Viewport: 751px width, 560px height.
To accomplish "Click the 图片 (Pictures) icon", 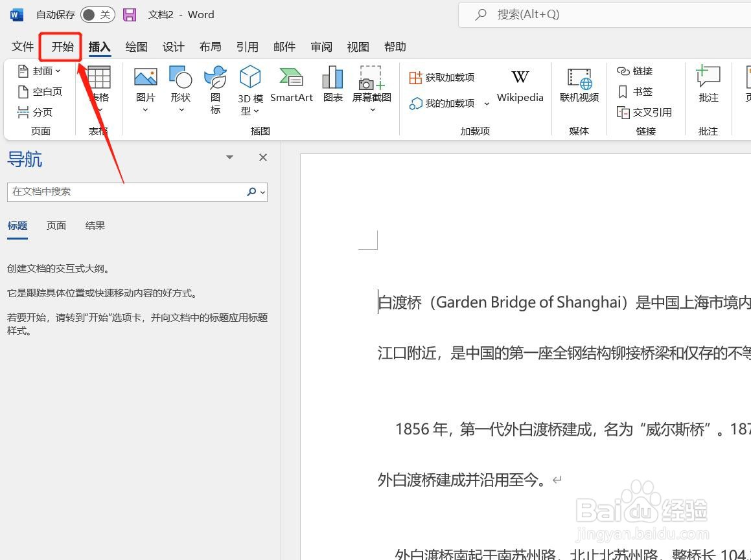I will pyautogui.click(x=146, y=77).
